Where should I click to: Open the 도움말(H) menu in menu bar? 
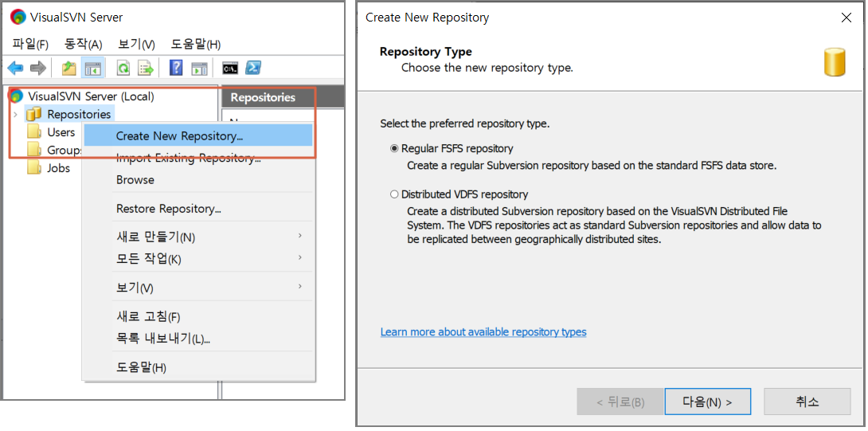[195, 45]
